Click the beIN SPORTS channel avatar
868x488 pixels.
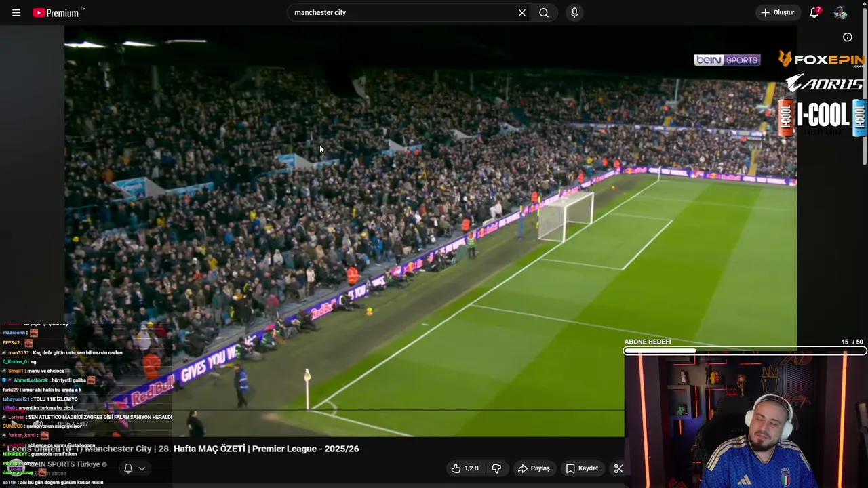[x=18, y=468]
